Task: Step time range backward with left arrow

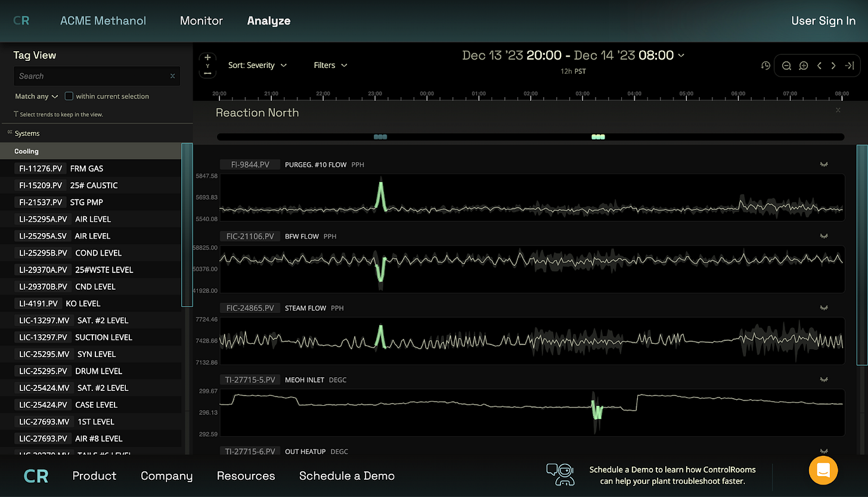Action: coord(819,66)
